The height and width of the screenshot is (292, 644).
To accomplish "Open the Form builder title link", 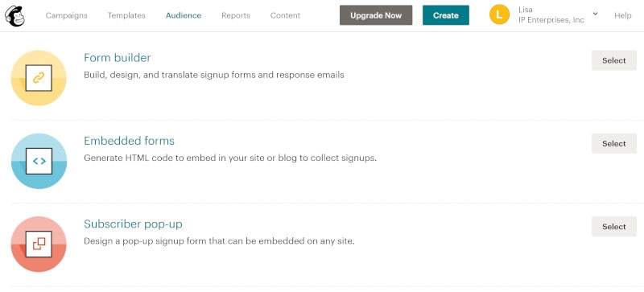I will [117, 58].
